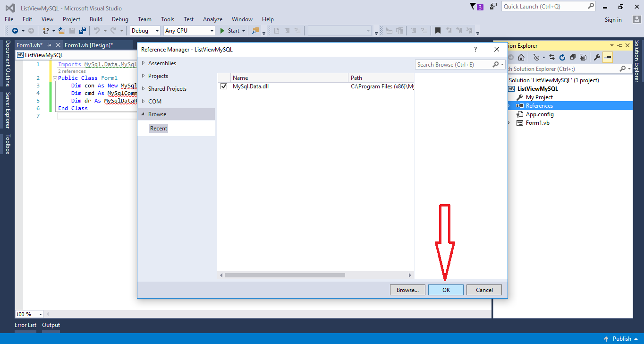Click the Redo toolbar icon
The height and width of the screenshot is (344, 644).
coord(113,31)
